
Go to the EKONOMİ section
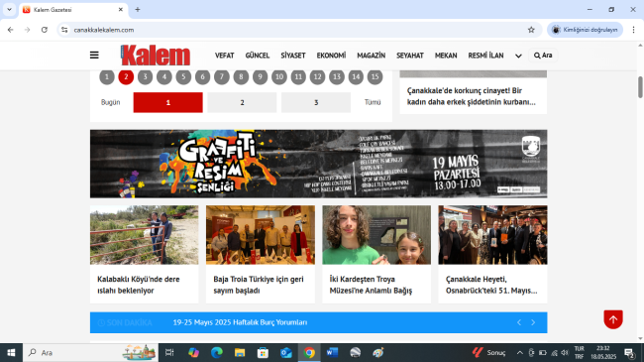click(331, 56)
